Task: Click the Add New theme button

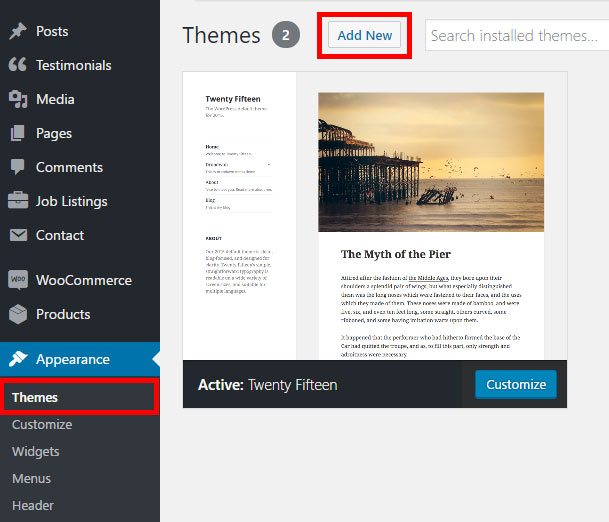Action: tap(364, 35)
